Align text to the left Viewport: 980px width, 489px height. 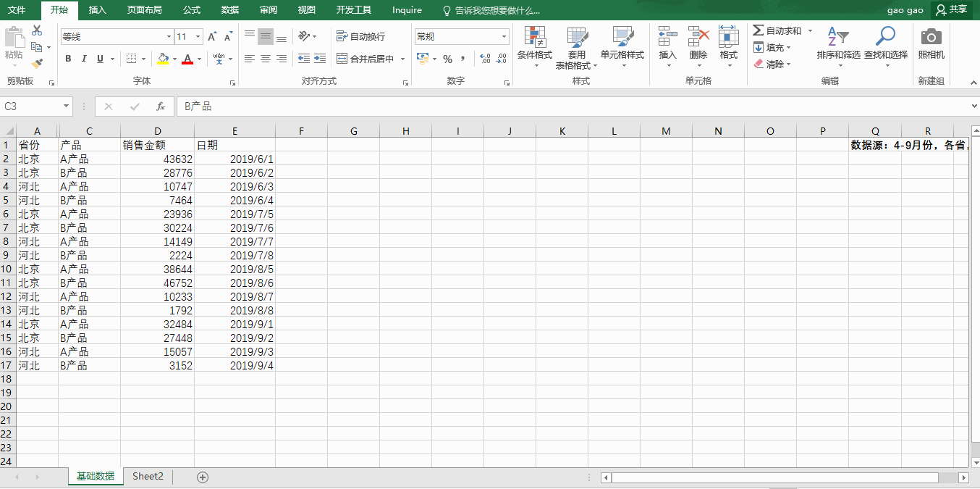(250, 59)
